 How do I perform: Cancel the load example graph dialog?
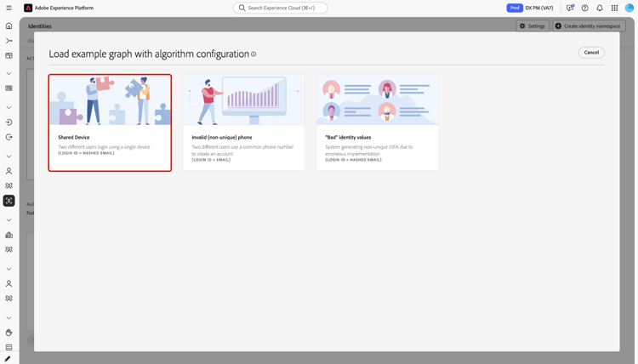[x=591, y=53]
